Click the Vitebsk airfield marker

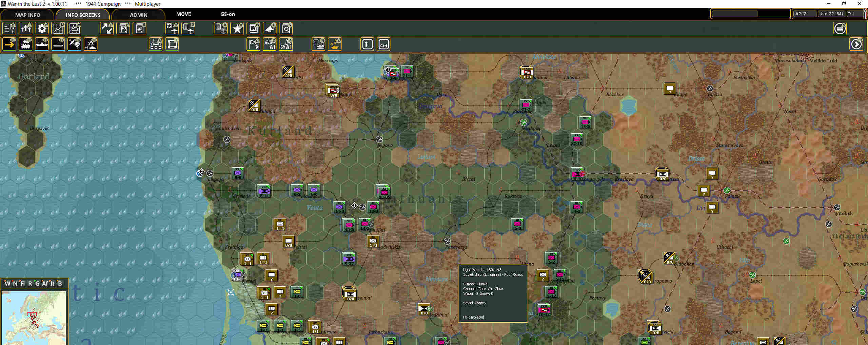coord(837,207)
